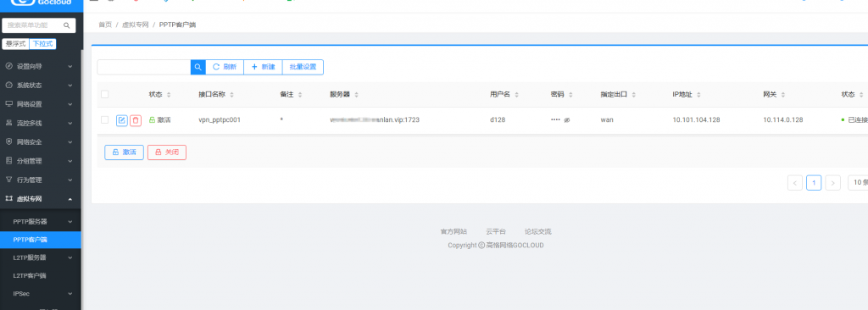This screenshot has height=310, width=868.
Task: Go to next page arrow
Action: (833, 183)
